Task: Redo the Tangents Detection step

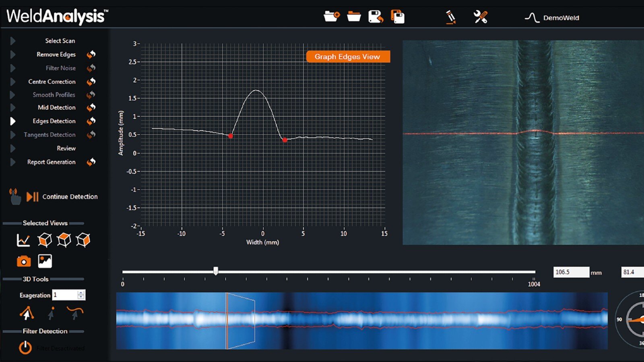Action: (x=91, y=135)
